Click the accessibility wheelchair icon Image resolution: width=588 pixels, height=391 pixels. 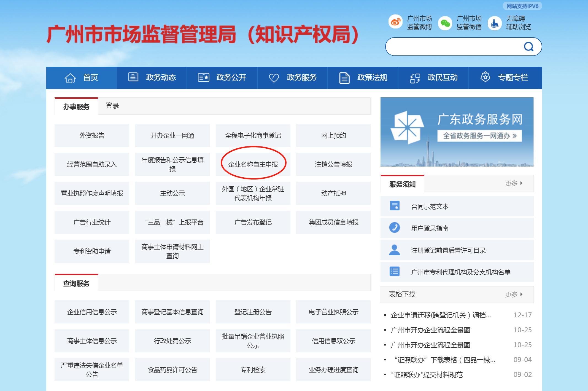[494, 23]
